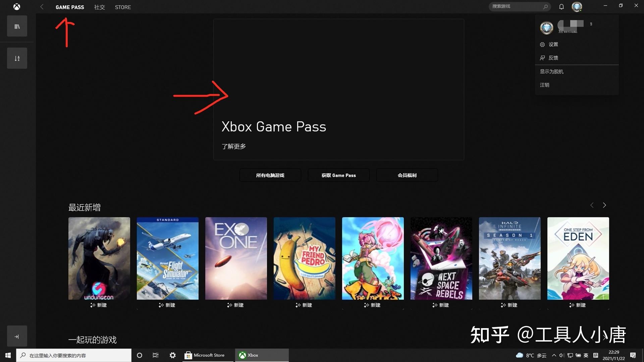Open 设置 in the profile menu
The height and width of the screenshot is (362, 644).
coord(553,45)
